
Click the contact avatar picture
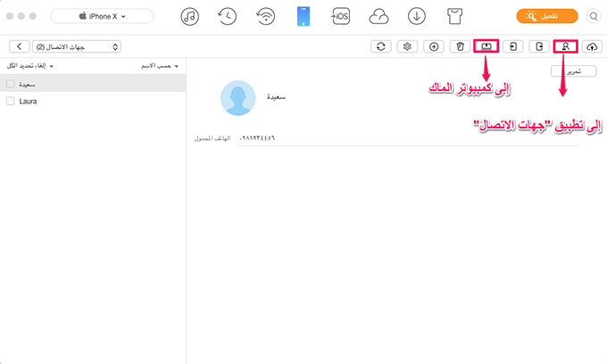[x=237, y=98]
